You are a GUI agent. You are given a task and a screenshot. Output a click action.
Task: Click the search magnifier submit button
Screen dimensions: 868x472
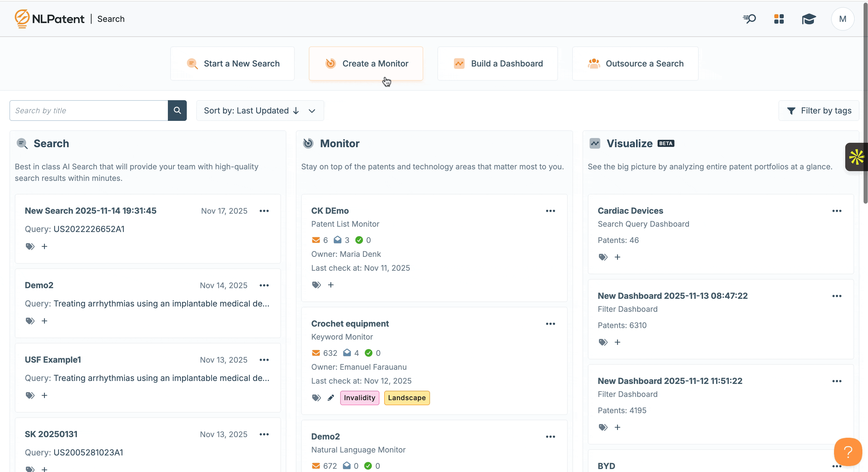(x=177, y=111)
